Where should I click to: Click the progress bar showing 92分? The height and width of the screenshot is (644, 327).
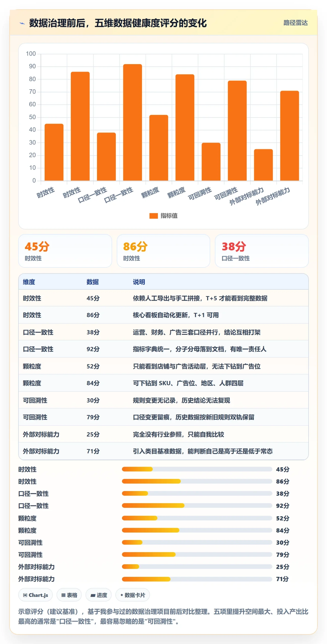197,505
